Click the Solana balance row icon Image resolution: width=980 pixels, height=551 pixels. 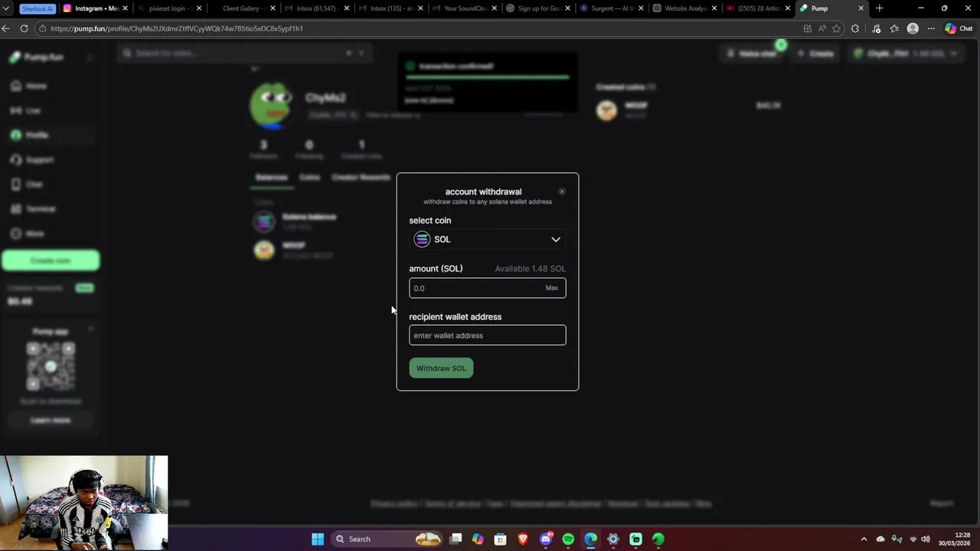pyautogui.click(x=264, y=222)
